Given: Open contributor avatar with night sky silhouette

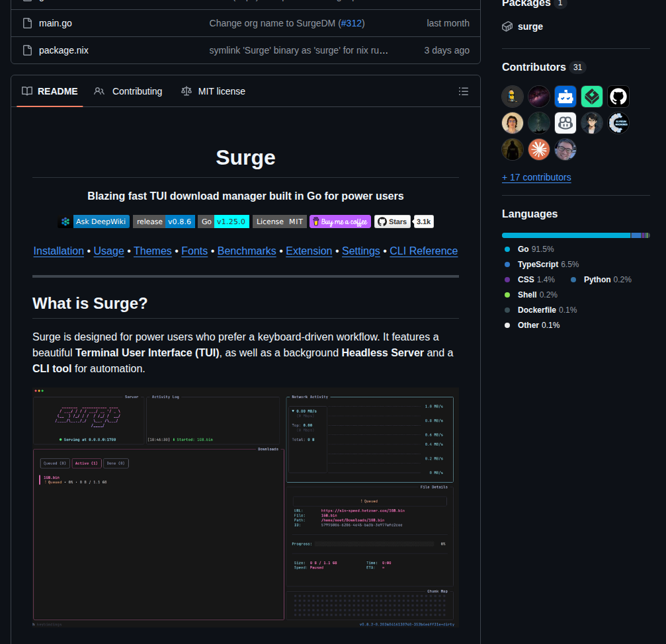Looking at the screenshot, I should pos(538,123).
